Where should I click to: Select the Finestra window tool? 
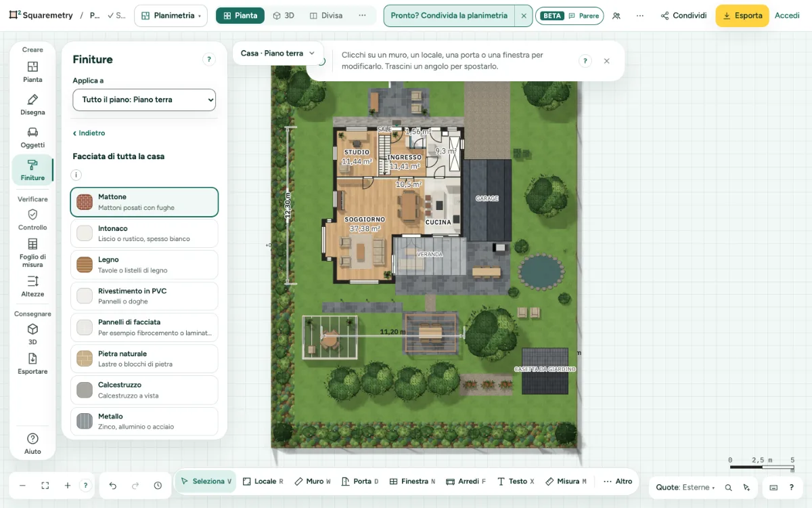[413, 482]
